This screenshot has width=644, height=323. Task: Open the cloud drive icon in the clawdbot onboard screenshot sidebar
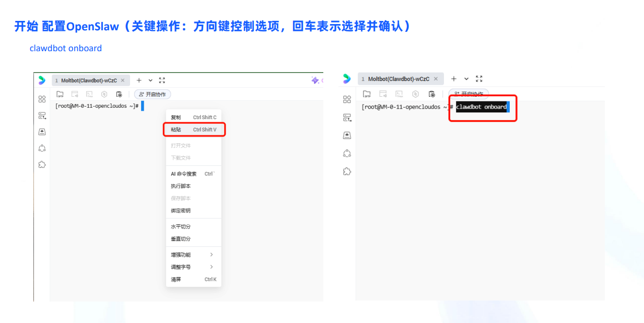(x=347, y=135)
